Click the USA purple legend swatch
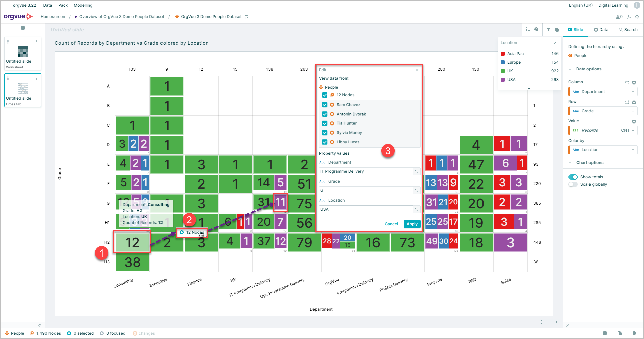644x339 pixels. (x=503, y=80)
